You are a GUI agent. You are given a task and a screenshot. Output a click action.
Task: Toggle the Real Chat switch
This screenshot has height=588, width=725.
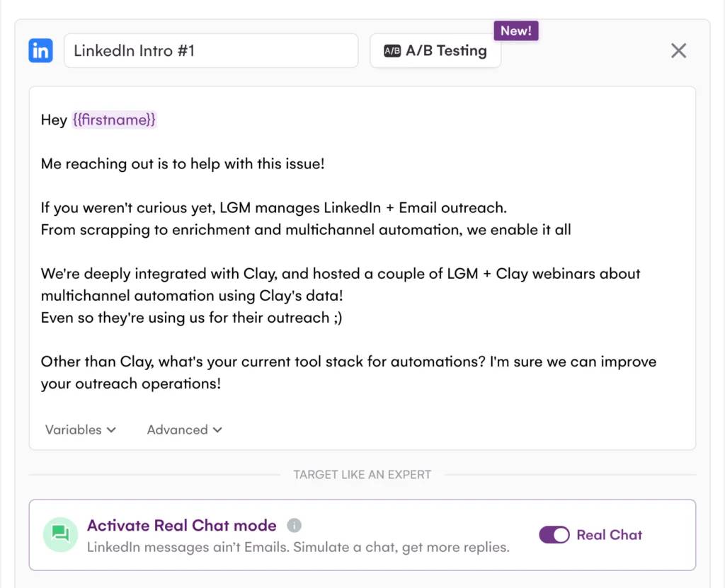click(554, 535)
